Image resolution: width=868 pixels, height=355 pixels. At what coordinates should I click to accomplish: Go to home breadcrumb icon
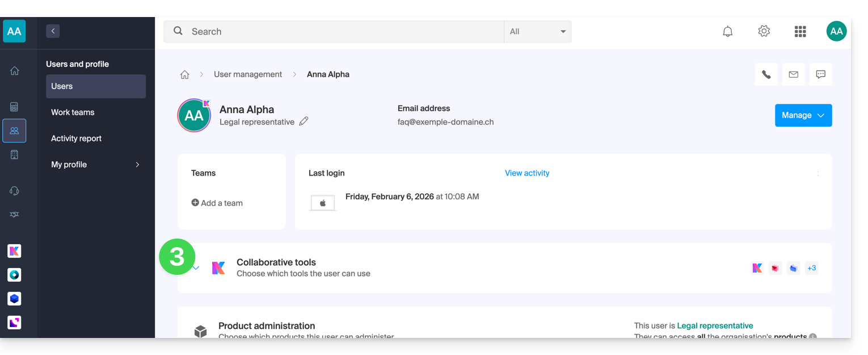(x=184, y=74)
